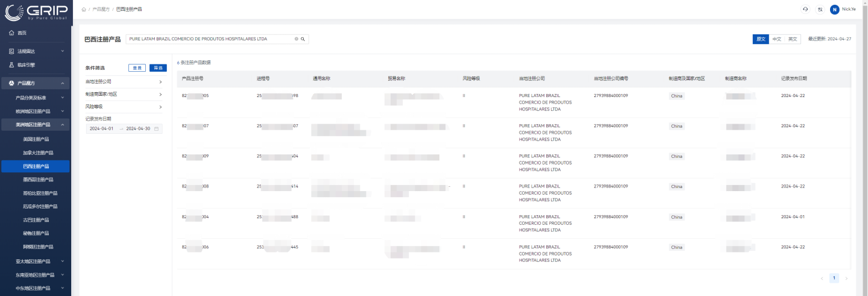Click 产品魔方 in the breadcrumb
The width and height of the screenshot is (868, 296).
coord(101,10)
